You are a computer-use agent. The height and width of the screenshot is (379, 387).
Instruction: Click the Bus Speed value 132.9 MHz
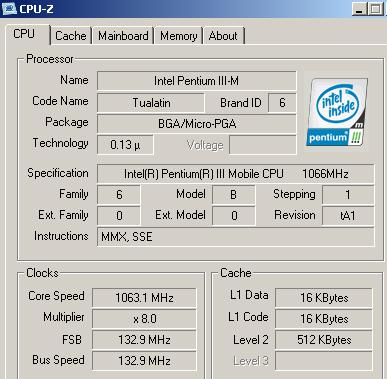144,361
